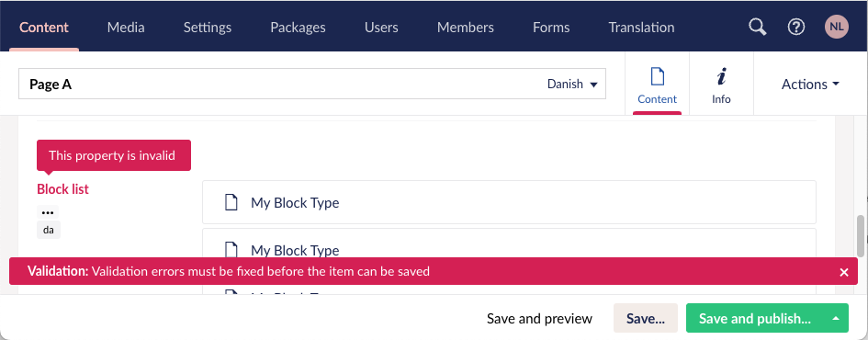Open the Danish language dropdown
Screen dimensions: 868x340
pos(572,85)
